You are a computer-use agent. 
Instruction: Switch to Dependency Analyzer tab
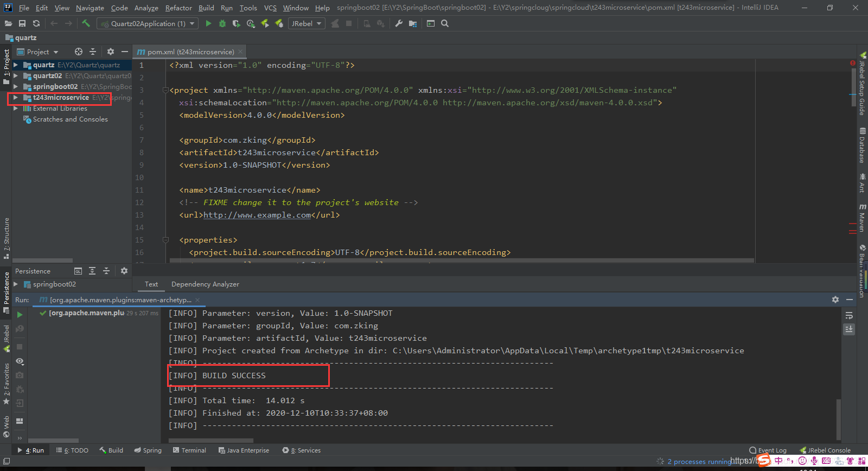coord(205,284)
